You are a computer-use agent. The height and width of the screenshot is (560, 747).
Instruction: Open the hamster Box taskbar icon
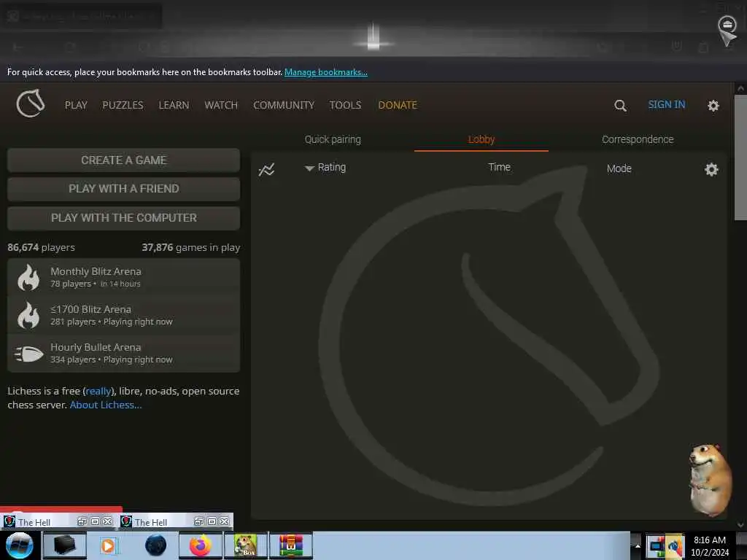(246, 545)
